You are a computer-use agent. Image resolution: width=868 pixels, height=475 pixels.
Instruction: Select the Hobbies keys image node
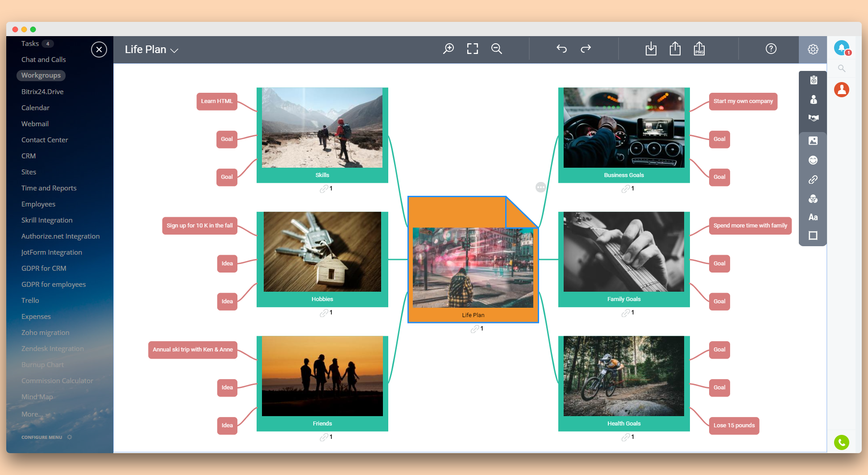322,252
